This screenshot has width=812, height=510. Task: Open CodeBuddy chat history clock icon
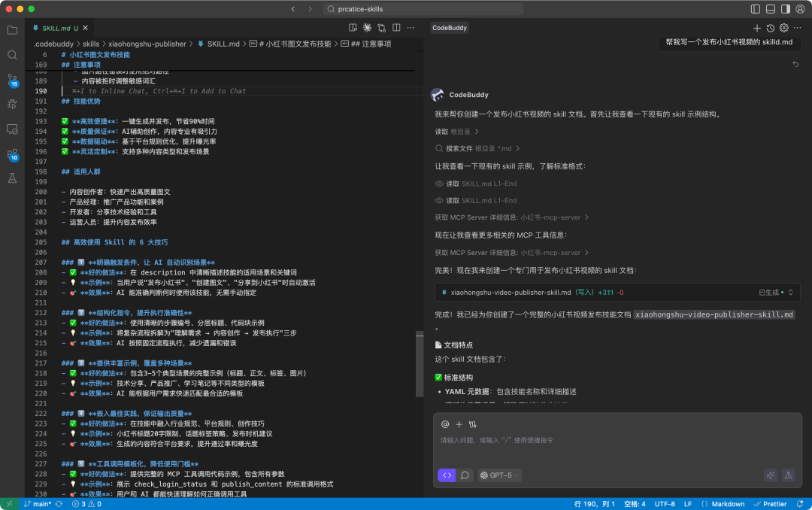[x=771, y=28]
